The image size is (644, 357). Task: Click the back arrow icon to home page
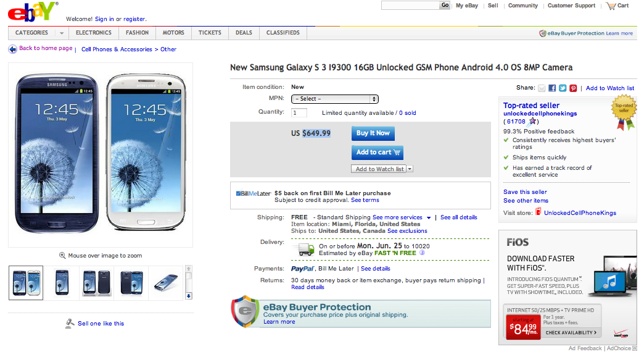coord(12,49)
